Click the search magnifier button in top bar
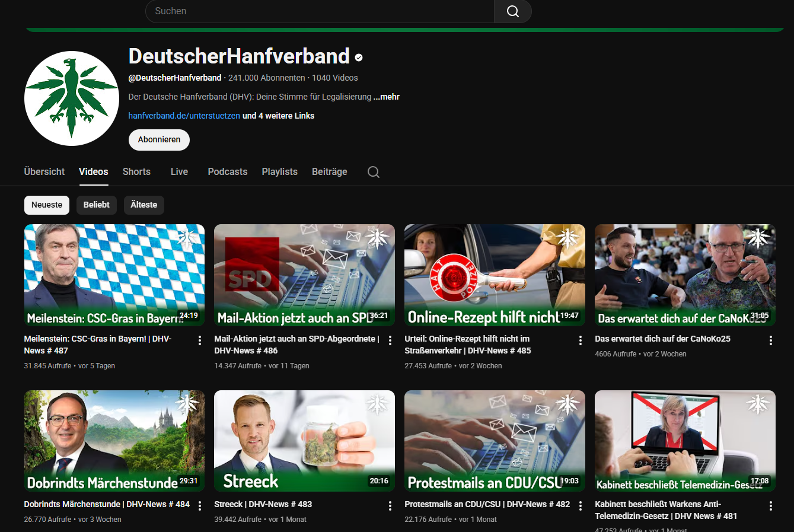 513,11
